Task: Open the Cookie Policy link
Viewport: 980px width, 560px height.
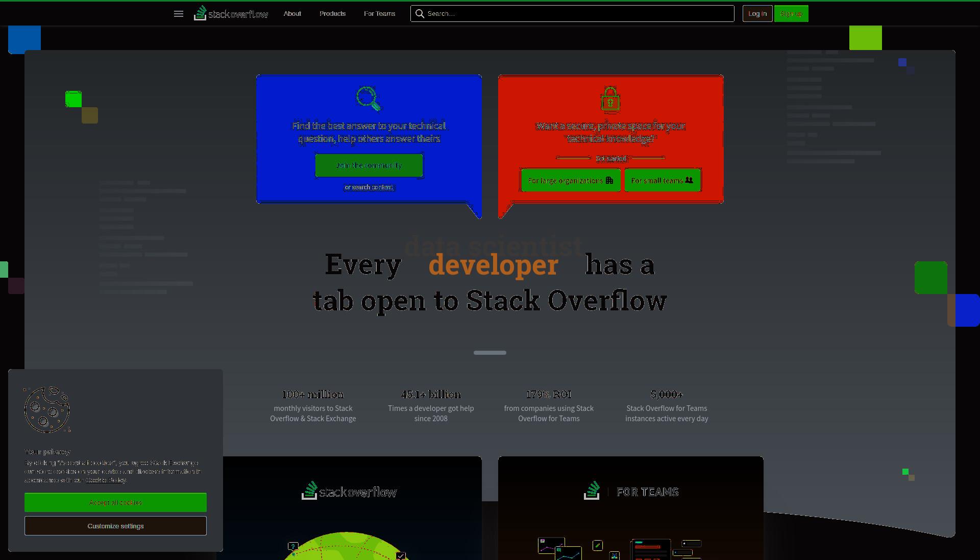Action: point(106,480)
